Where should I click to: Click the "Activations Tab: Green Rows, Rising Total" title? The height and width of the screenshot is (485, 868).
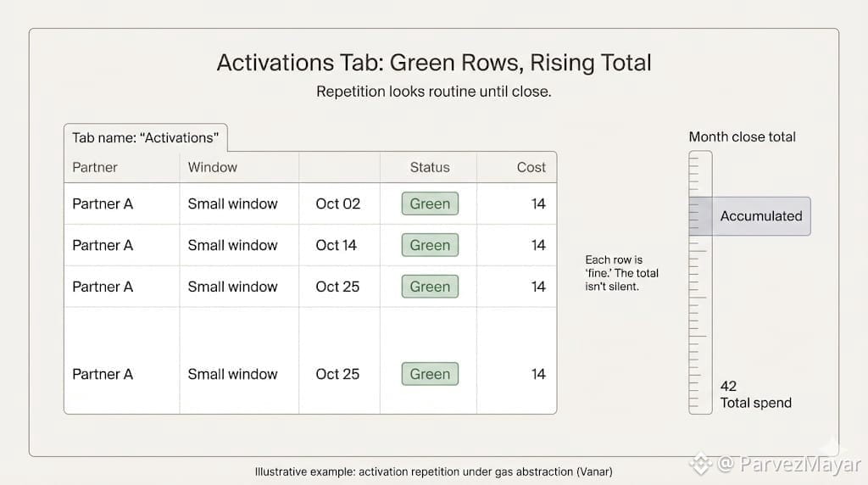(x=433, y=63)
